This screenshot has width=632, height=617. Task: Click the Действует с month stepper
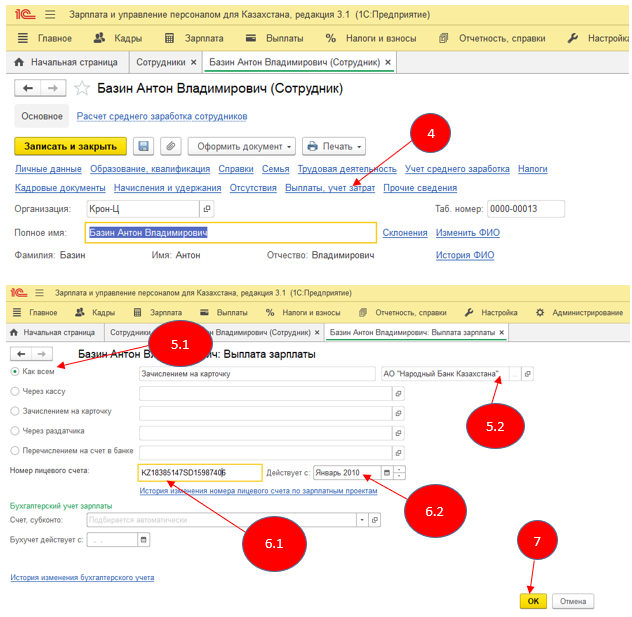click(x=399, y=472)
